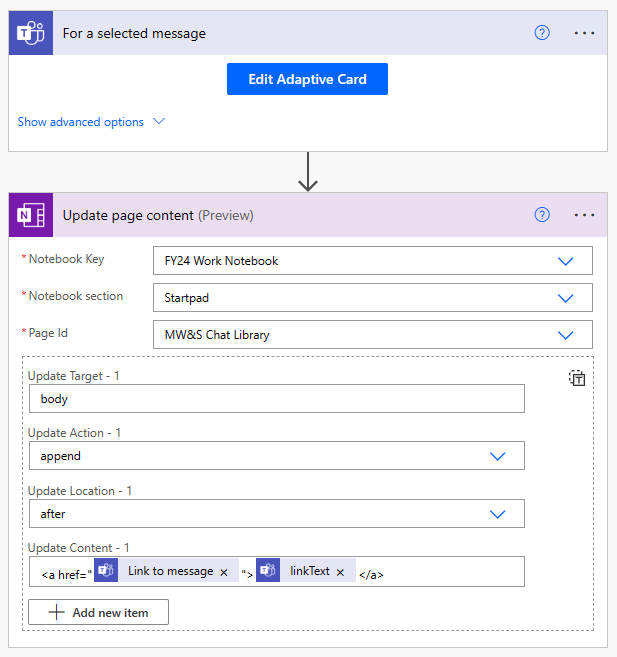Click the Edit Adaptive Card button
Screen dimensions: 617x657
pos(307,79)
